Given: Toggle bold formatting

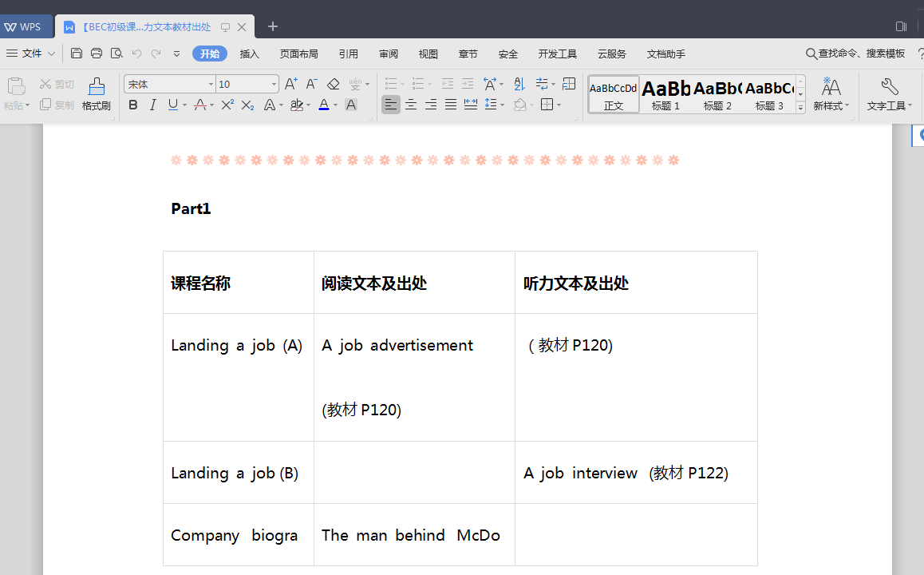Looking at the screenshot, I should coord(133,105).
